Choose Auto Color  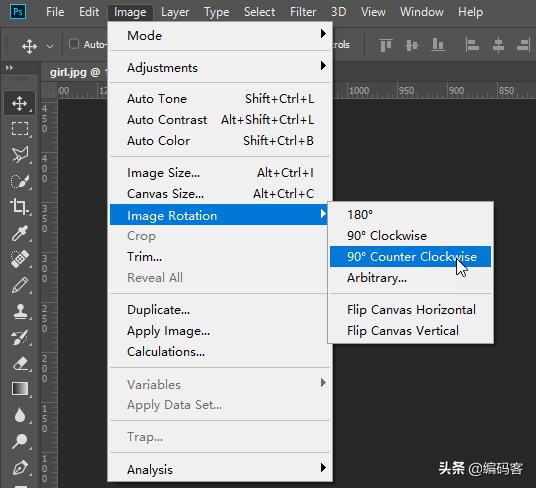220,140
